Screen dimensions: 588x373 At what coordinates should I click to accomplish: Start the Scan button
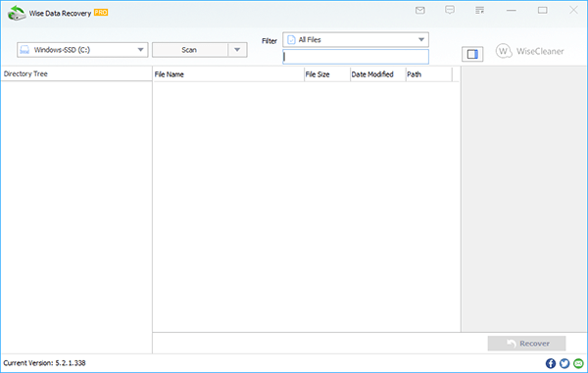coord(190,50)
